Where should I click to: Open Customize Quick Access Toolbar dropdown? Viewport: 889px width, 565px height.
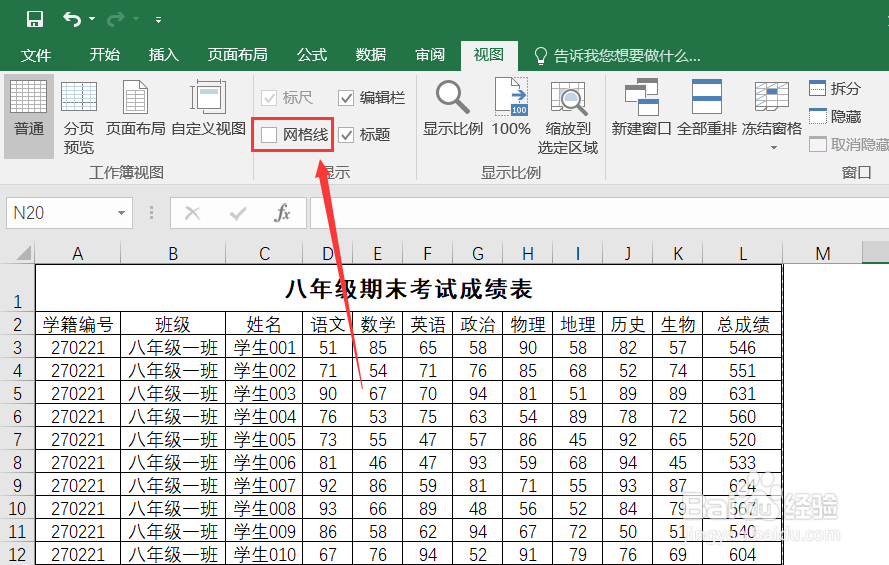click(158, 20)
